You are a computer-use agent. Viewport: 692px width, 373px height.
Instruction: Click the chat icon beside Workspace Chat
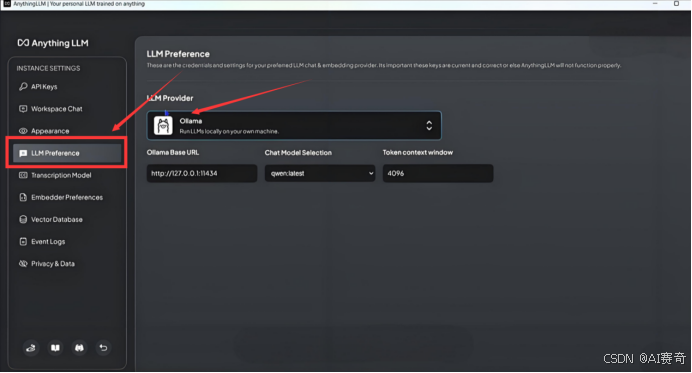[23, 109]
